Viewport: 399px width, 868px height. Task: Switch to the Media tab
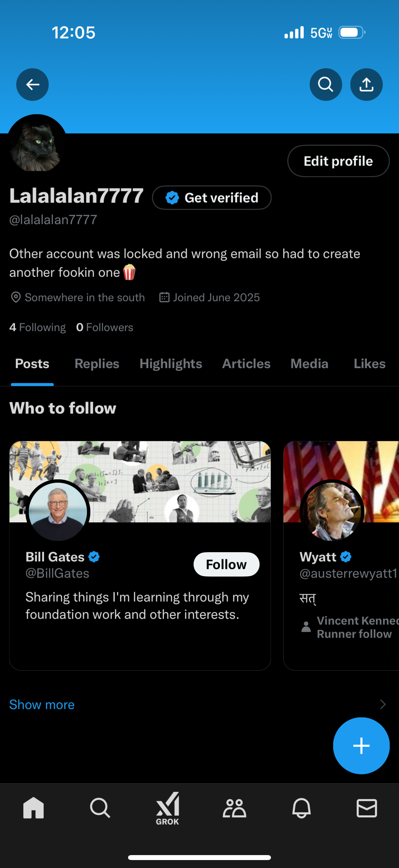pyautogui.click(x=309, y=364)
